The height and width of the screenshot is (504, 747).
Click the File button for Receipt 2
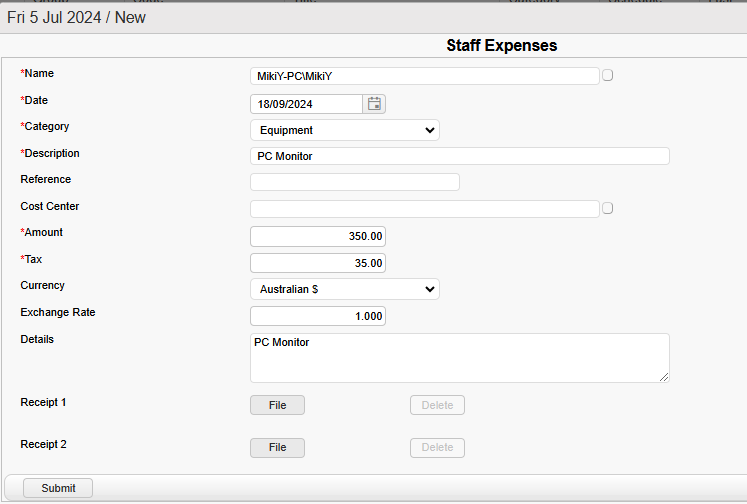pyautogui.click(x=277, y=447)
